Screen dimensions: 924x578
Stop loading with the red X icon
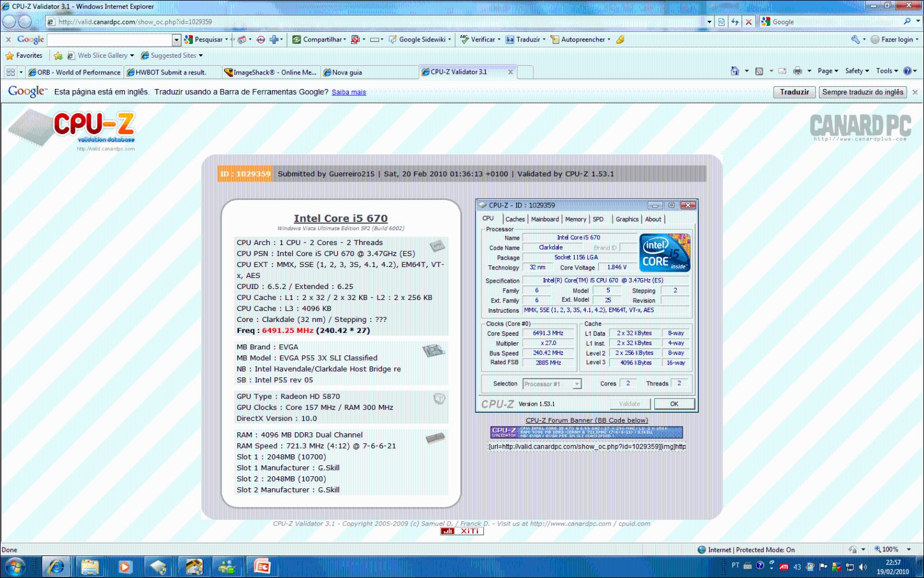[748, 22]
